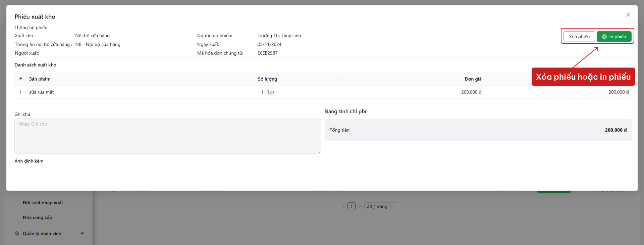644x245 pixels.
Task: Open Nhà cung cấp menu item
Action: (38, 217)
